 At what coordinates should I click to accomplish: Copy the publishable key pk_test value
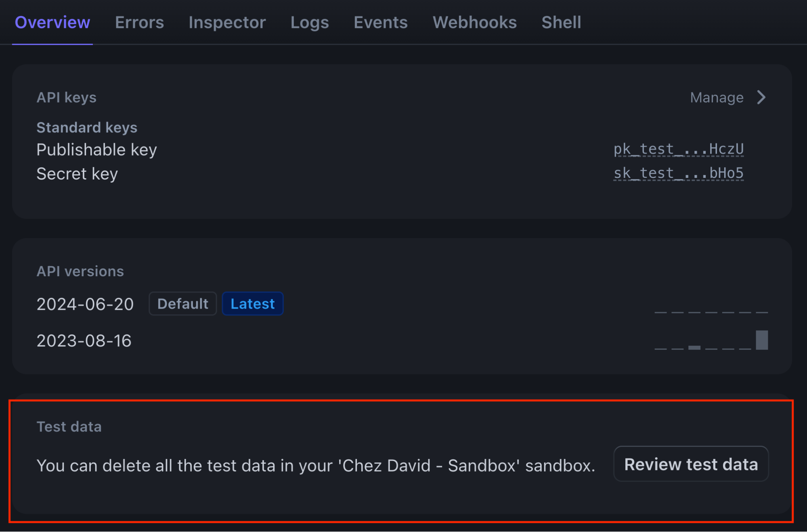678,149
